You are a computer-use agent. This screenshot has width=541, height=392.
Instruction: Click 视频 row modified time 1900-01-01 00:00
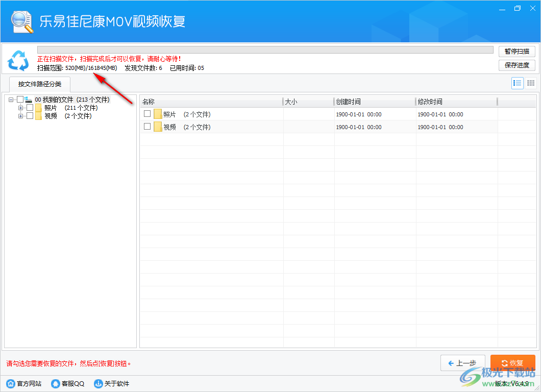440,127
